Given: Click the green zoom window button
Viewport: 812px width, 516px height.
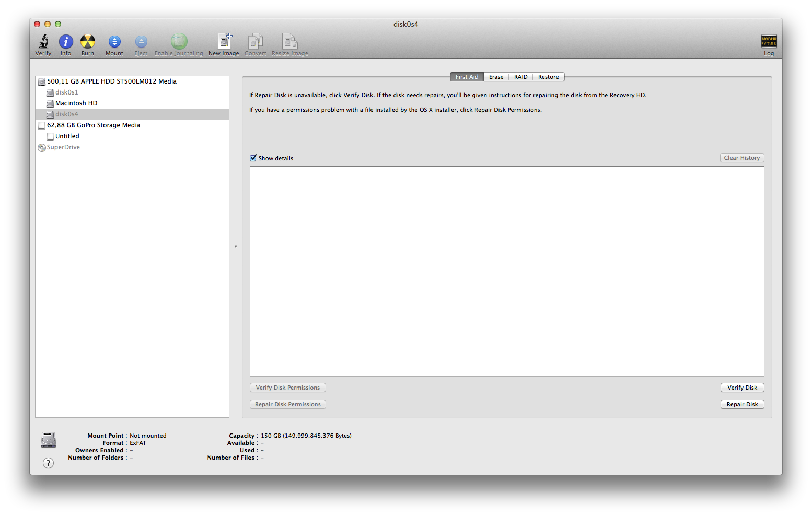Looking at the screenshot, I should pyautogui.click(x=58, y=24).
